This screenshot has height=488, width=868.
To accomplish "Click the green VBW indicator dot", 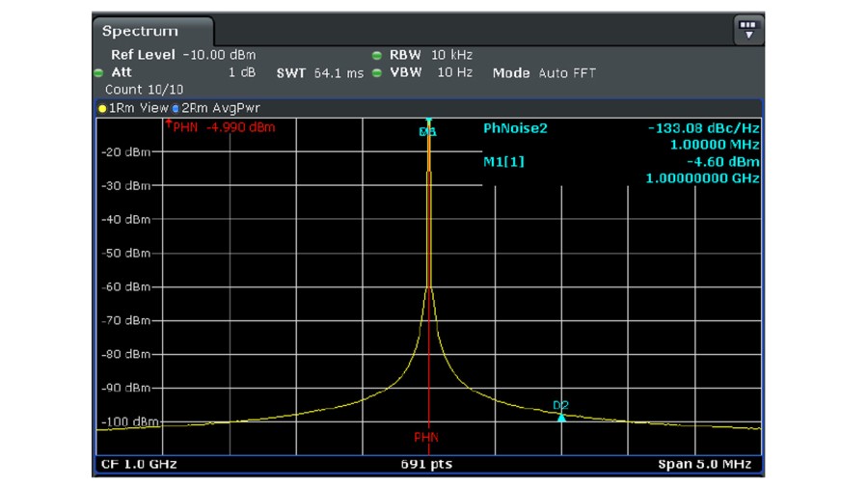I will tap(377, 73).
